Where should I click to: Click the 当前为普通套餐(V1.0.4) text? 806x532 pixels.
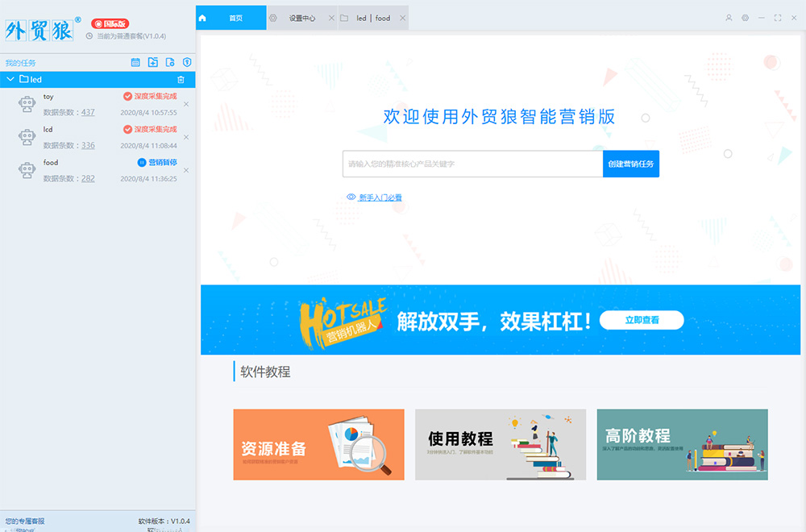131,36
